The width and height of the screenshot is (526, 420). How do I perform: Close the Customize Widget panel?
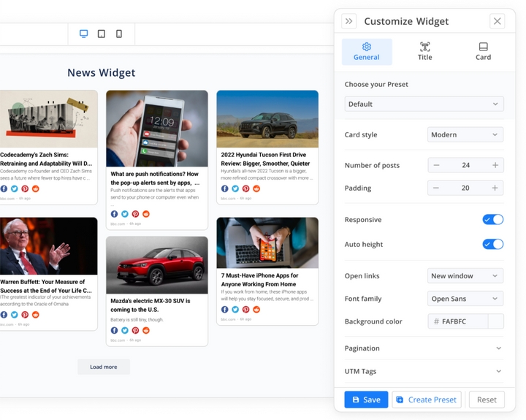click(498, 21)
